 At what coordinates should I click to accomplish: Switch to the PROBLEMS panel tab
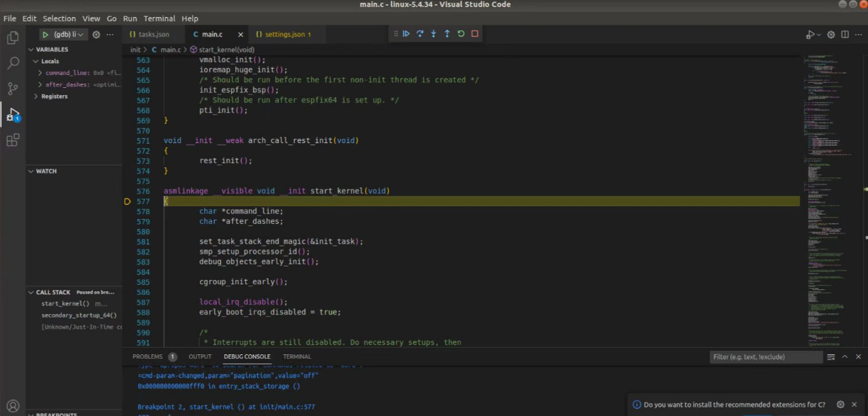coord(147,356)
